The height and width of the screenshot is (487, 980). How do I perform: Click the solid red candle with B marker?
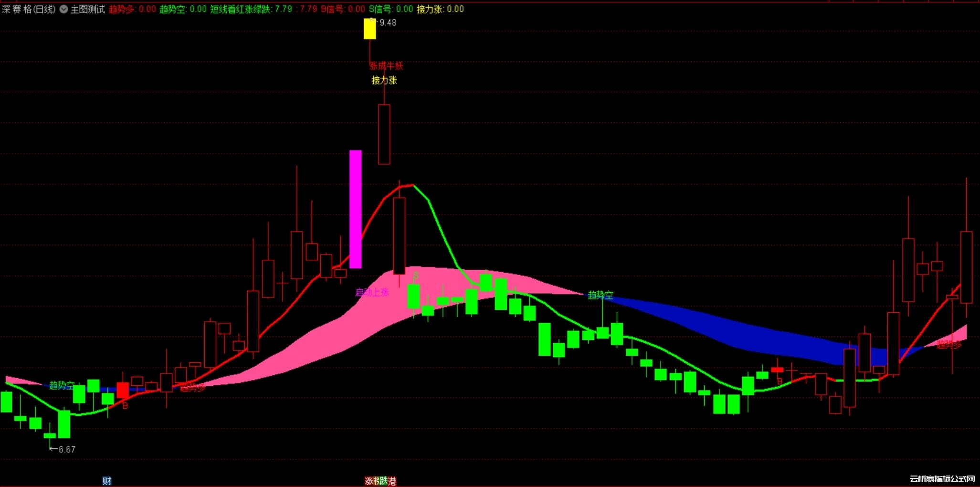(x=123, y=390)
